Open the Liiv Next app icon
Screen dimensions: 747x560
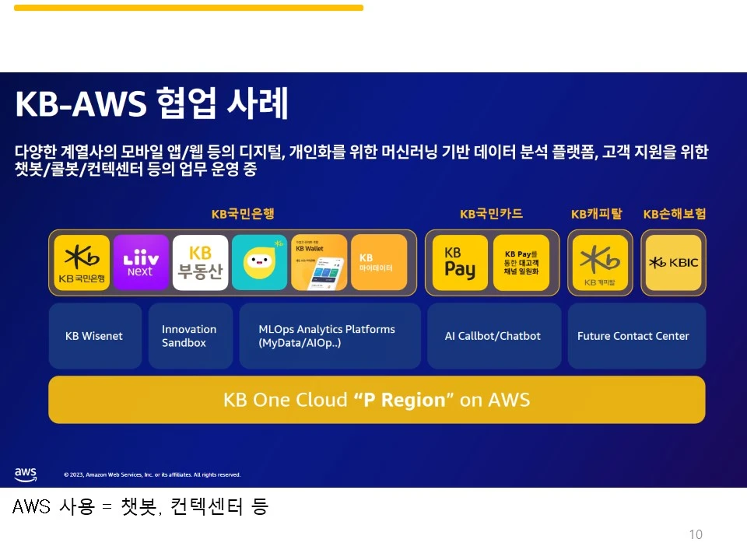141,261
